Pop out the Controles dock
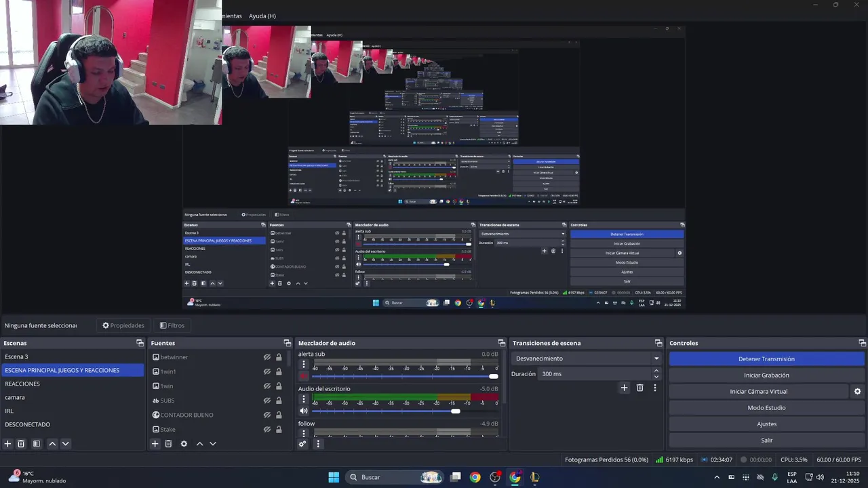The width and height of the screenshot is (868, 488). tap(863, 343)
